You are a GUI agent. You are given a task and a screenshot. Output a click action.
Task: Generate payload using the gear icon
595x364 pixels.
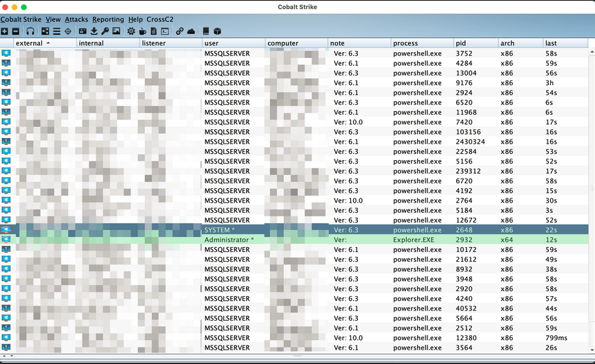click(131, 31)
